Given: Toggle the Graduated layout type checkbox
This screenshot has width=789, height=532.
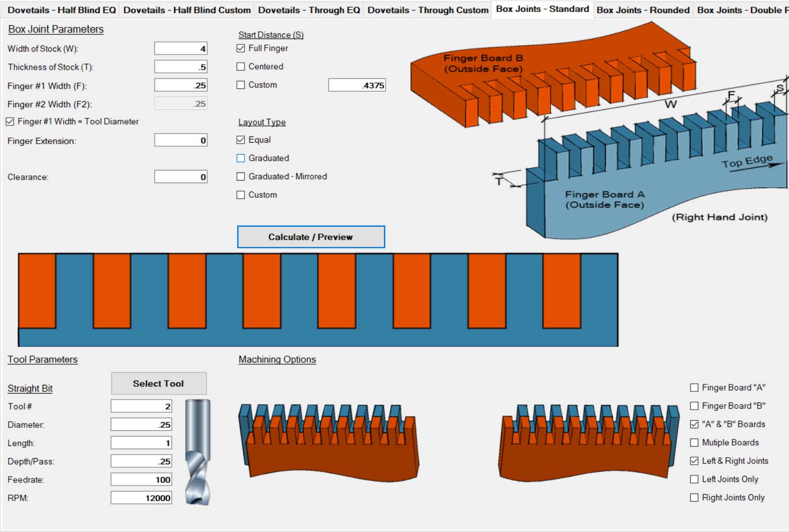Looking at the screenshot, I should 241,158.
